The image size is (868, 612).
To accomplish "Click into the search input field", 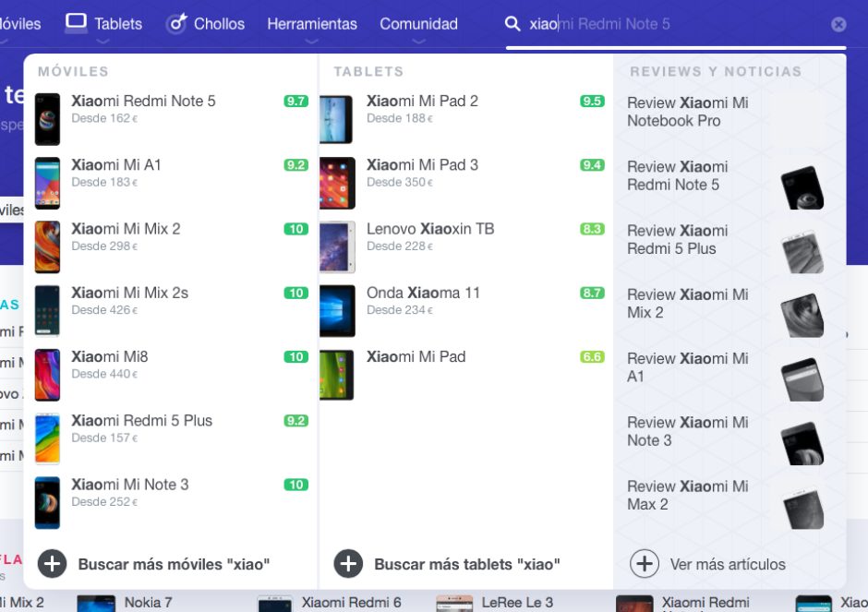I will pyautogui.click(x=677, y=24).
